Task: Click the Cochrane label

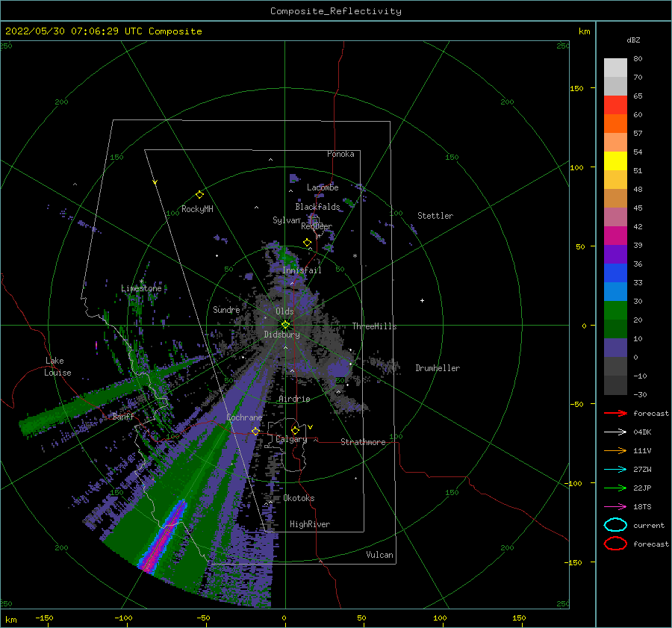Action: tap(244, 417)
